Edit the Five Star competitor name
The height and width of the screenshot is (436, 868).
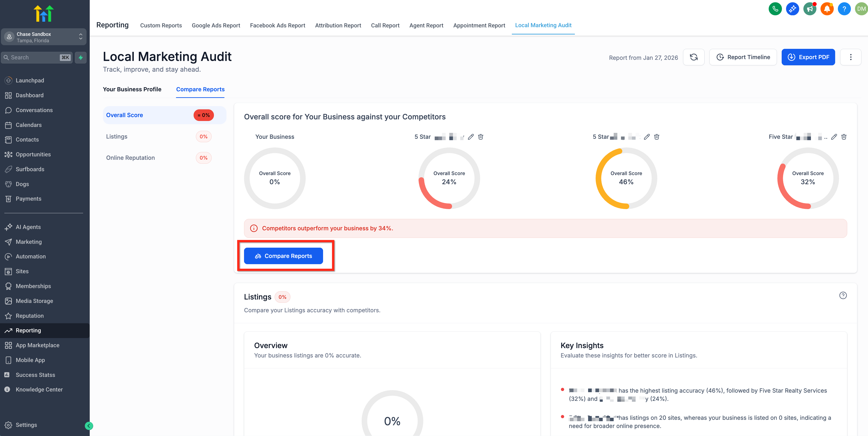pos(834,137)
